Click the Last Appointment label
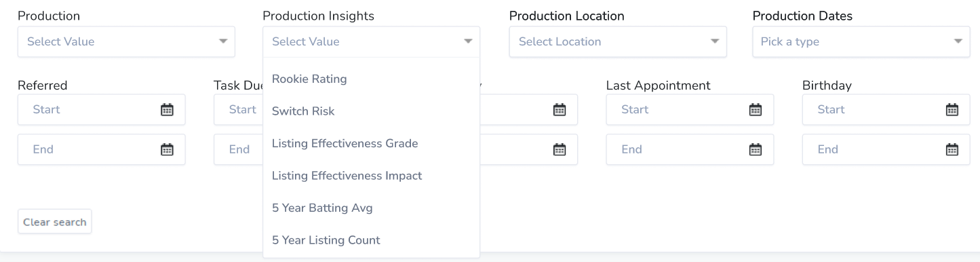Image resolution: width=980 pixels, height=262 pixels. [x=659, y=86]
